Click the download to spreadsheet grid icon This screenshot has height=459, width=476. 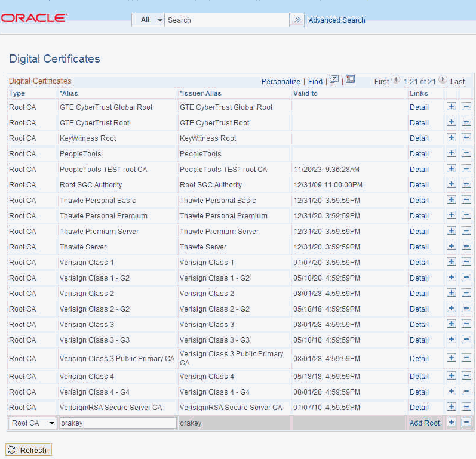tap(350, 80)
